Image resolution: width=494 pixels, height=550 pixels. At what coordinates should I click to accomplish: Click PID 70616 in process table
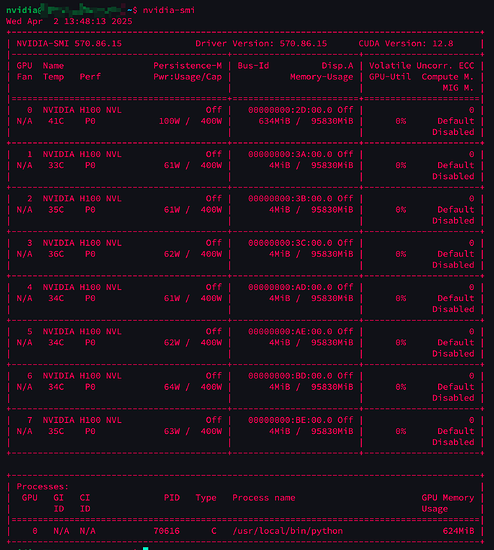(167, 531)
